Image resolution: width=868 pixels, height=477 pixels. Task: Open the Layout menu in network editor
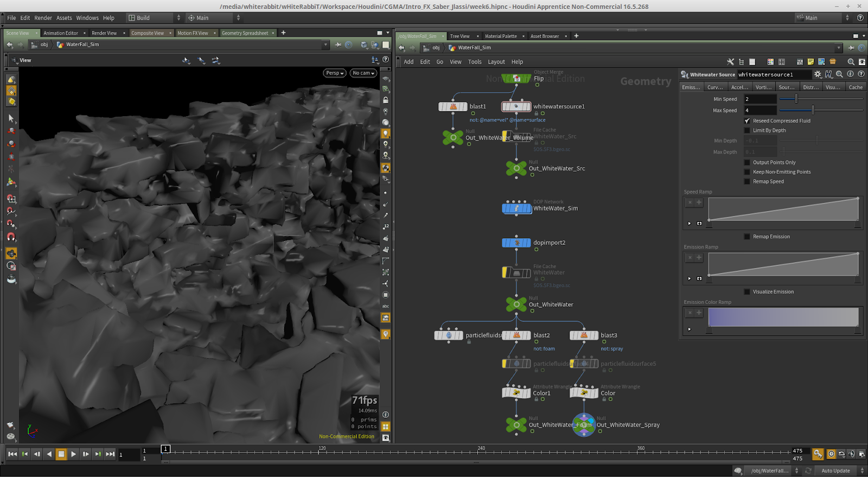pyautogui.click(x=496, y=62)
